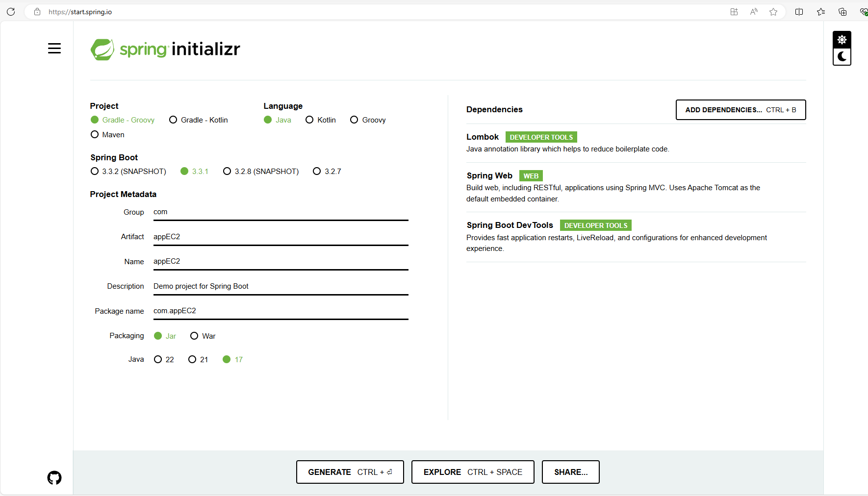
Task: Edit the Artifact field appEC2
Action: [x=281, y=237]
